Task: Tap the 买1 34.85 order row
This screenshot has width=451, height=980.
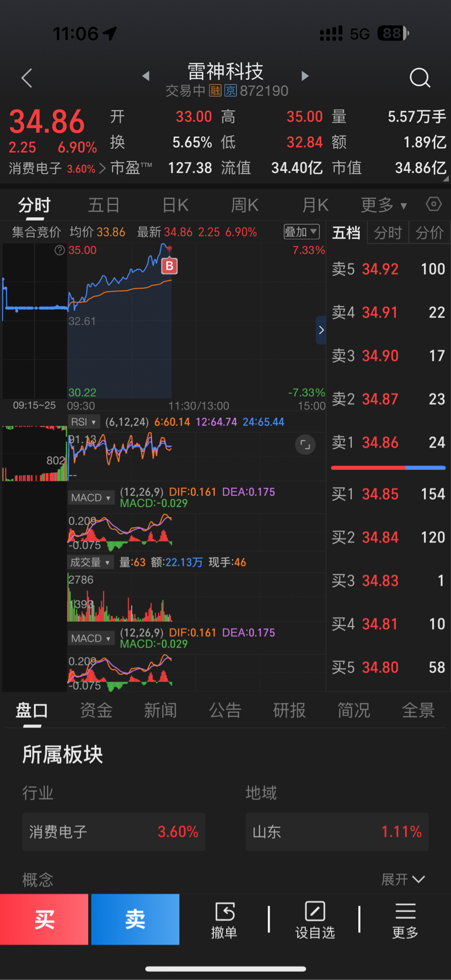Action: coord(388,494)
